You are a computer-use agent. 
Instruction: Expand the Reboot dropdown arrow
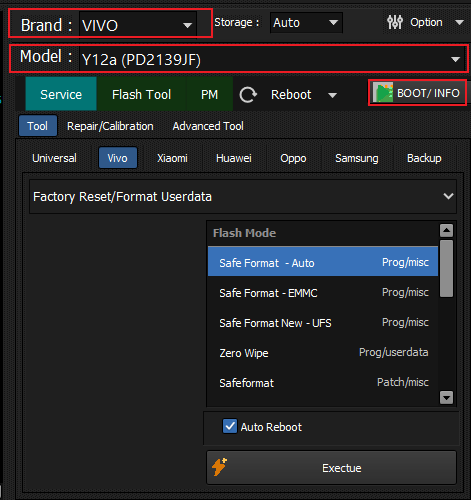coord(332,95)
